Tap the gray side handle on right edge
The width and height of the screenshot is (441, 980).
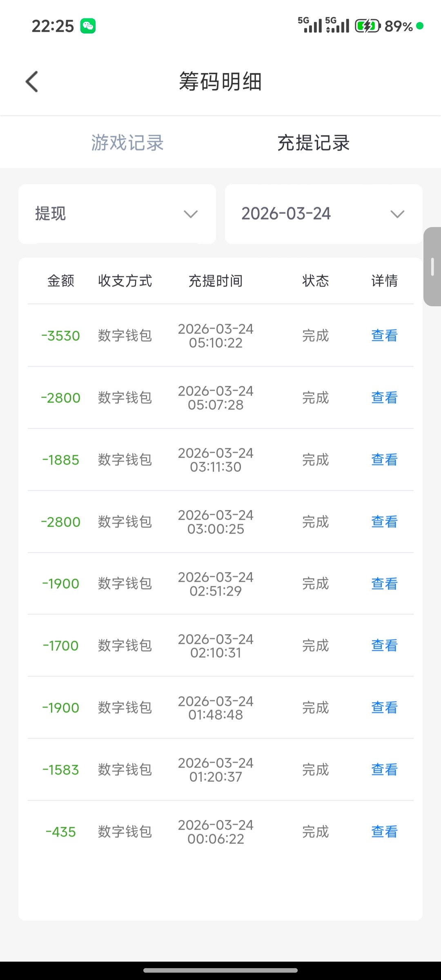point(432,266)
